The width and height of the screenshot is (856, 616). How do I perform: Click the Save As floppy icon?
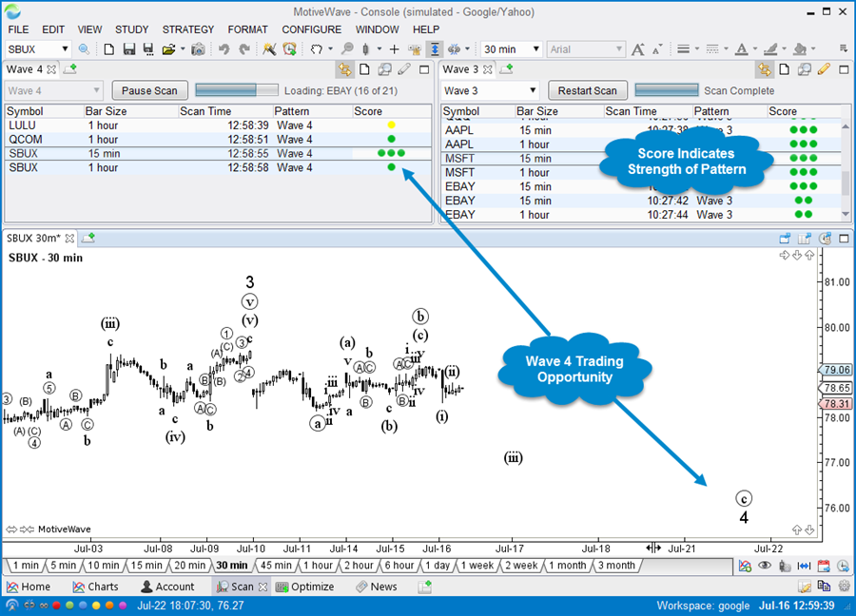point(148,49)
